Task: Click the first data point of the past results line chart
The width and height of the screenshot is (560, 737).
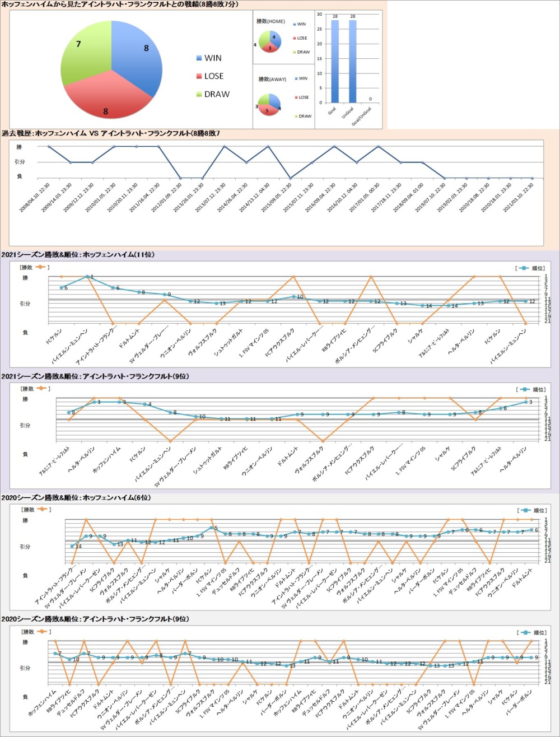Action: coord(49,147)
